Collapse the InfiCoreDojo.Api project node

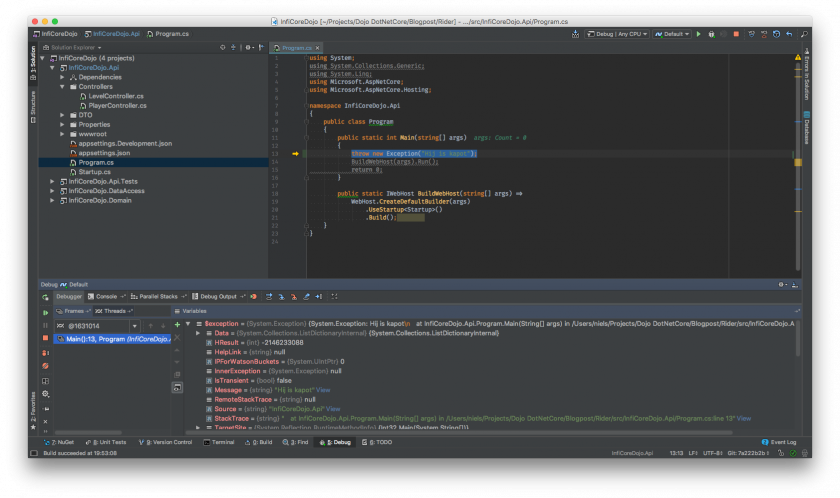point(52,68)
